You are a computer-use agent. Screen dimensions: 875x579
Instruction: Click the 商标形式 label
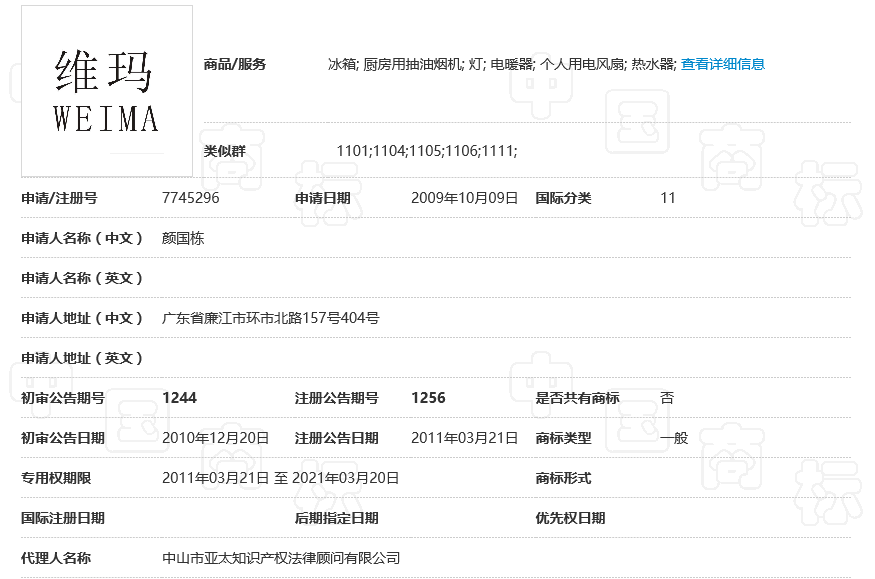pos(564,478)
